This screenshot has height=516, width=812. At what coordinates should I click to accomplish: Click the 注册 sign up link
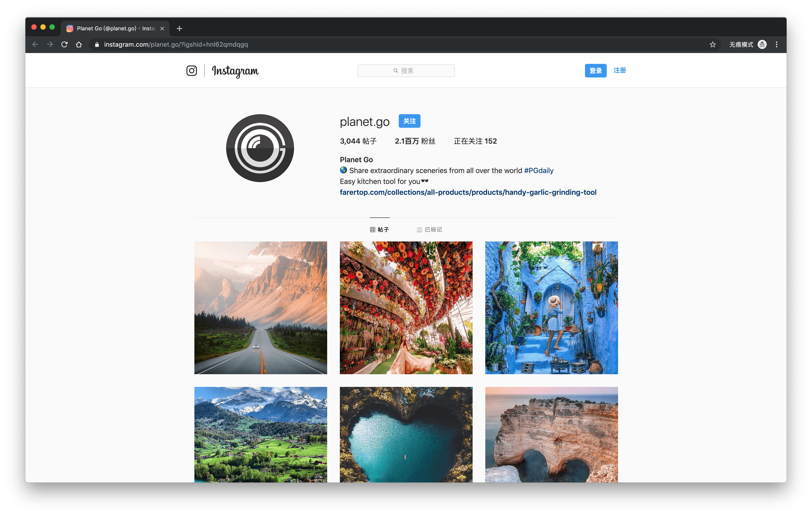(619, 70)
